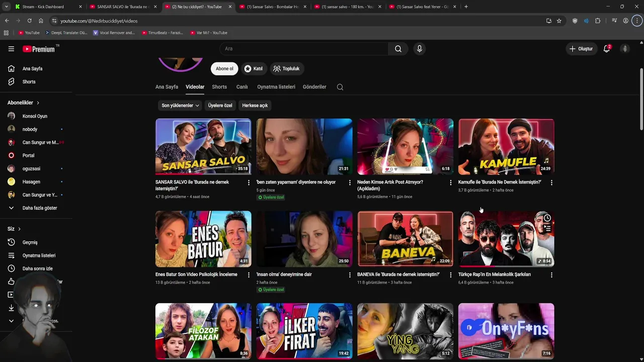Viewport: 644px width, 362px height.
Task: Open options for Kamufle video
Action: click(551, 183)
